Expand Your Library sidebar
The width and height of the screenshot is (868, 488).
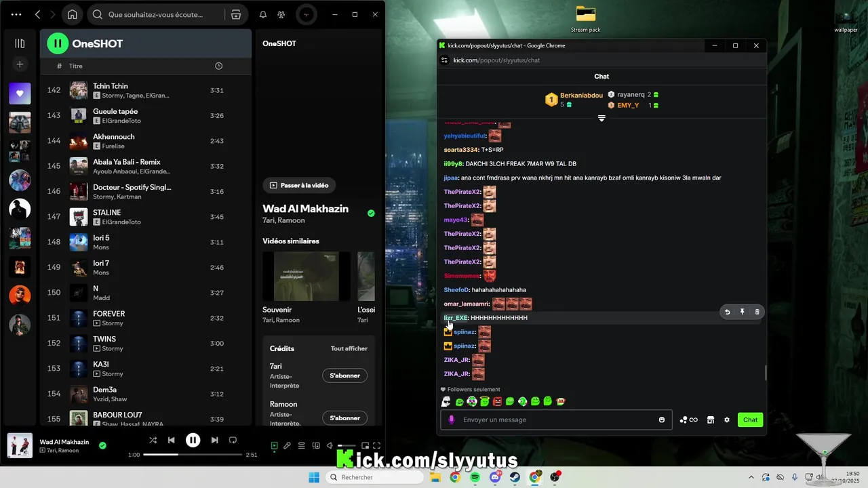[20, 43]
